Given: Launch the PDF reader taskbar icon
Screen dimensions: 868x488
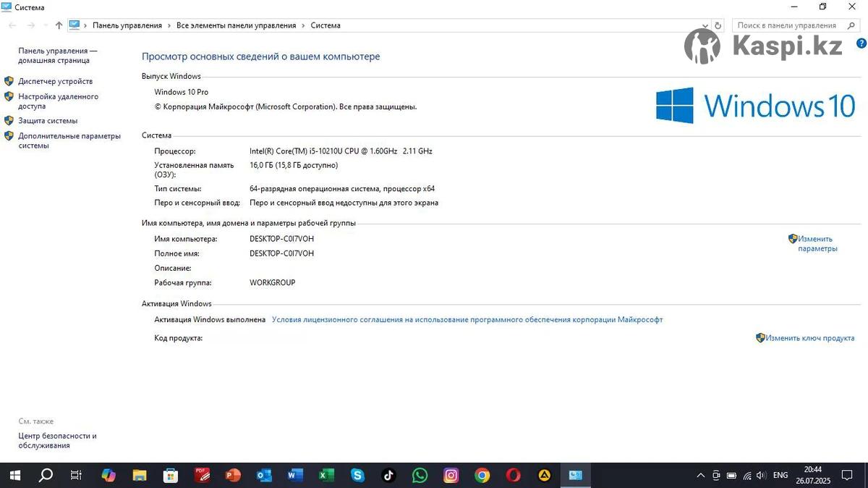Looking at the screenshot, I should (x=202, y=476).
